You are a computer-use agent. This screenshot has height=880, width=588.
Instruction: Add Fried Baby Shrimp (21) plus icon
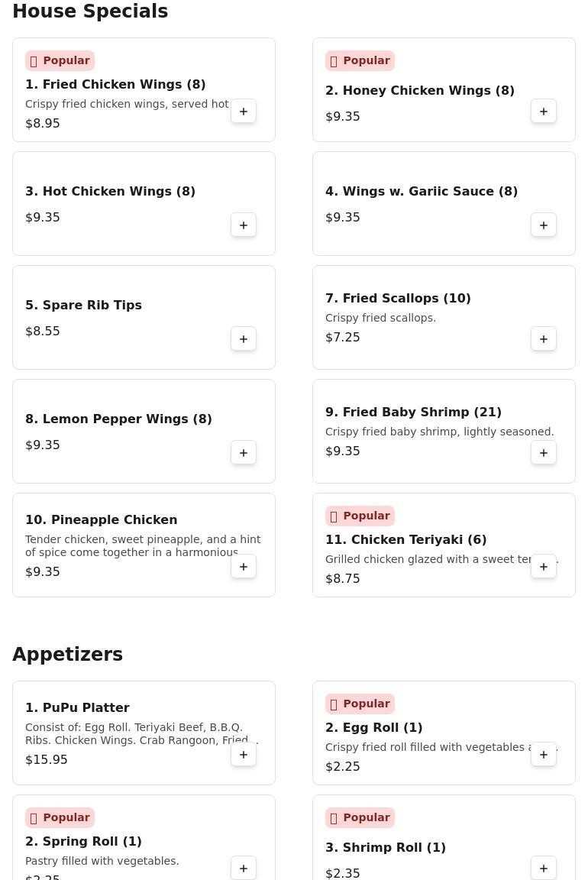544,453
